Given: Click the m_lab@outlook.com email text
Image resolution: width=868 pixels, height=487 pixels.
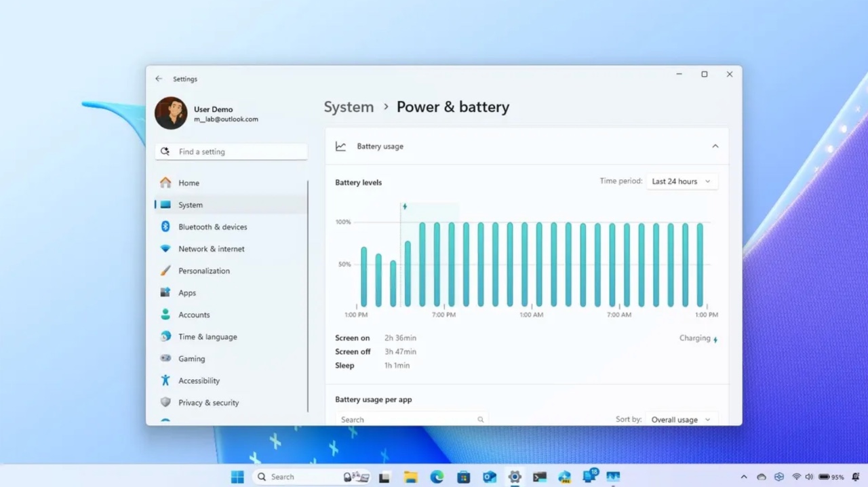Looking at the screenshot, I should pyautogui.click(x=226, y=119).
